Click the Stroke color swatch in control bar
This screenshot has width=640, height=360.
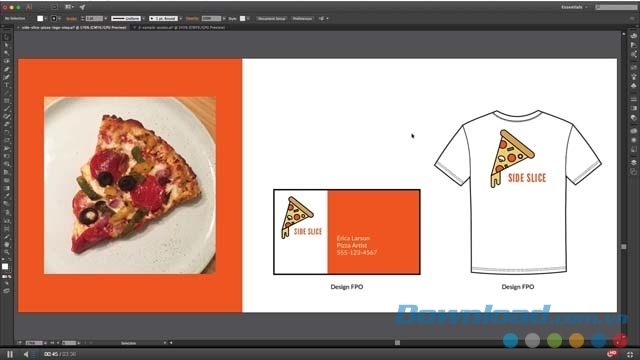[x=54, y=18]
